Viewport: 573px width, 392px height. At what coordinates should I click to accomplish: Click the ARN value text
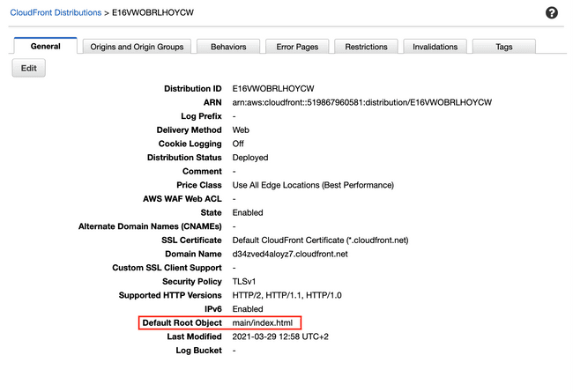tap(361, 103)
